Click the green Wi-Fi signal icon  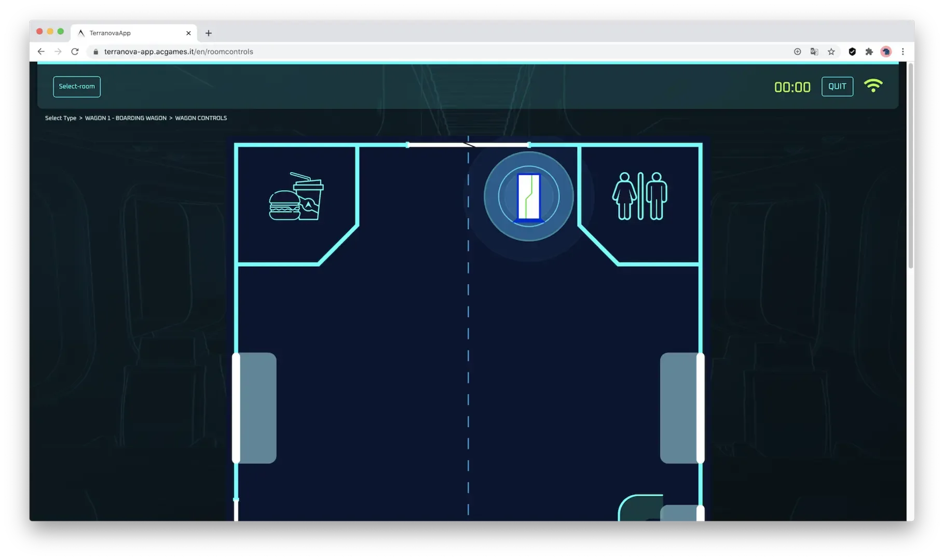[x=873, y=86]
